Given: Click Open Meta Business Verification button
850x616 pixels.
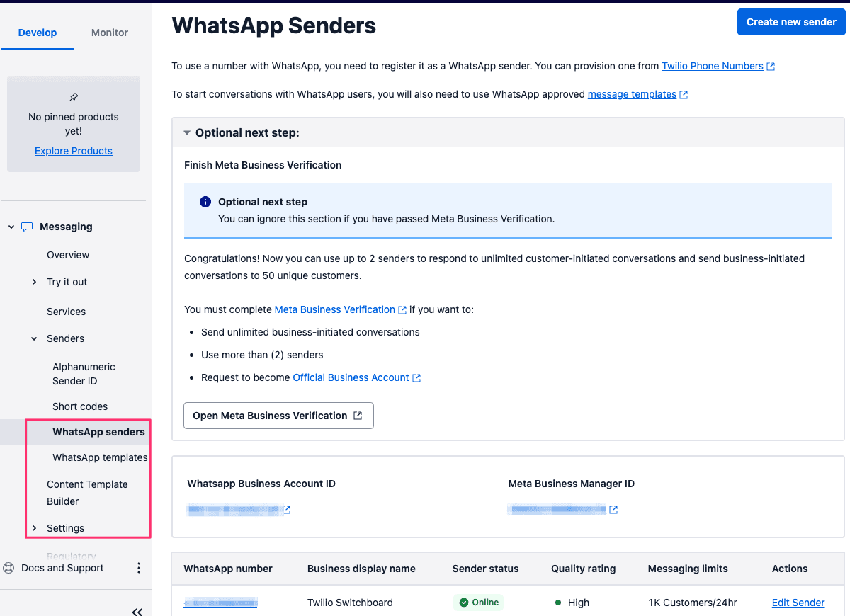Looking at the screenshot, I should pyautogui.click(x=278, y=416).
